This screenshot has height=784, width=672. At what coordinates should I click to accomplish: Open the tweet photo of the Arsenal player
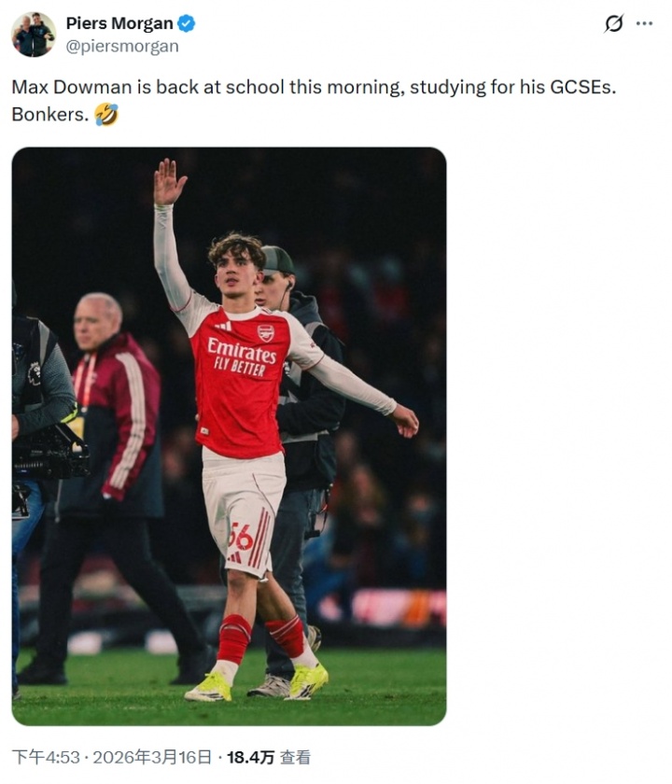pyautogui.click(x=229, y=436)
